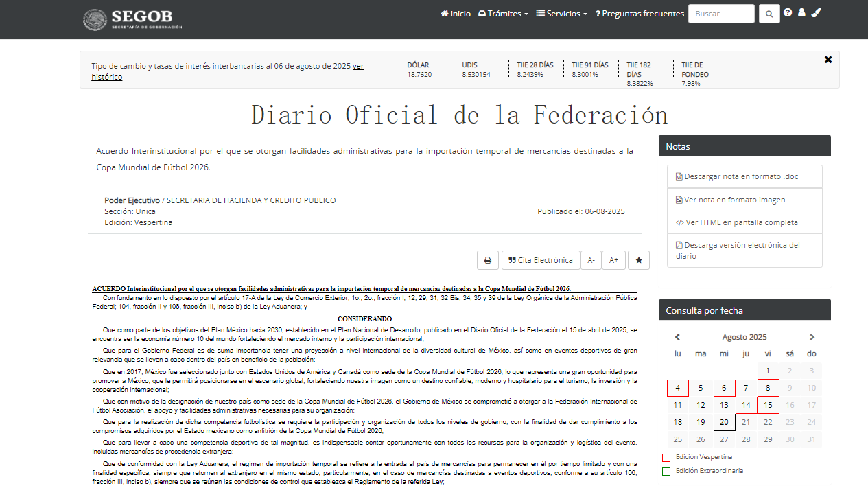Go to previous month in calendar
This screenshot has height=488, width=868.
click(x=677, y=337)
